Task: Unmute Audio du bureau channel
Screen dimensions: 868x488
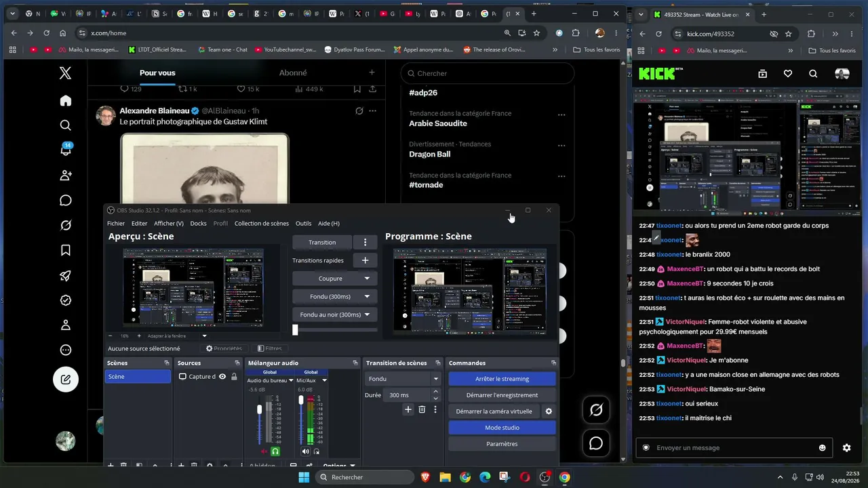Action: pyautogui.click(x=264, y=451)
